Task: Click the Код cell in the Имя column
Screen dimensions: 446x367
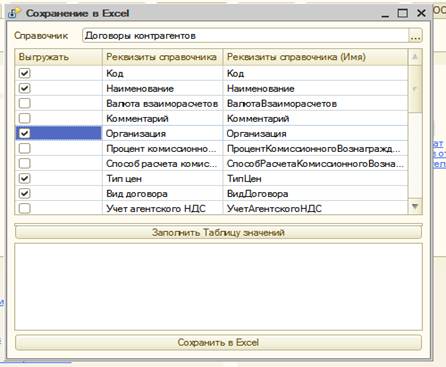Action: [x=315, y=73]
